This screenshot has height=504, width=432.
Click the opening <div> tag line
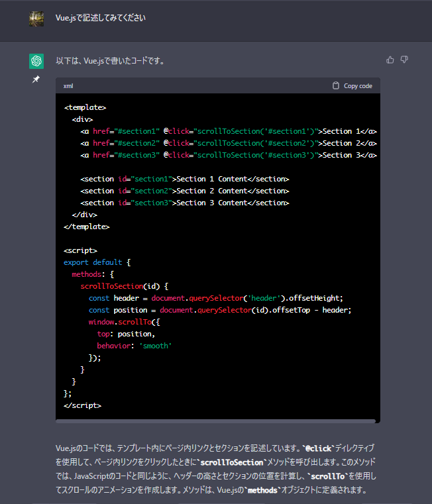pos(82,119)
